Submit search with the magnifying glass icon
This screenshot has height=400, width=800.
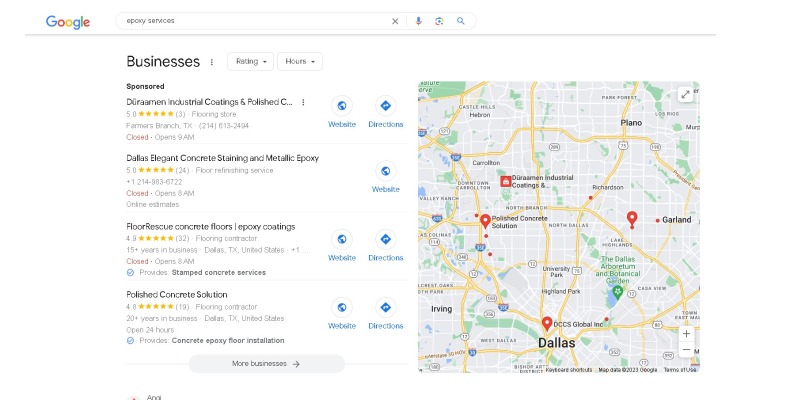click(x=461, y=21)
